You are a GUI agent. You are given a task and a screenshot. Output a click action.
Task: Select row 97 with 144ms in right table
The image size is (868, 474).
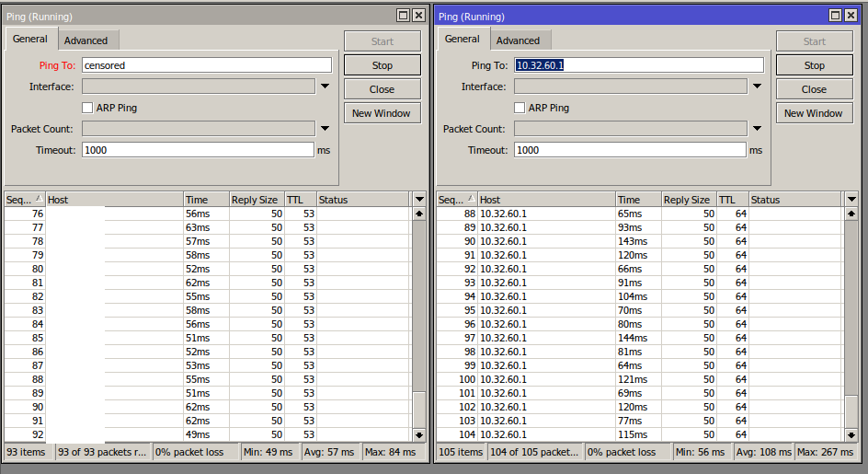point(640,338)
